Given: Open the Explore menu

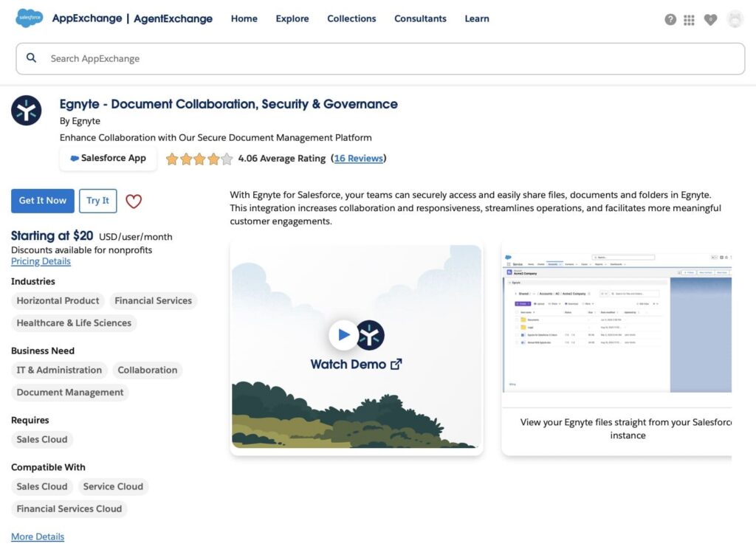Looking at the screenshot, I should 292,18.
